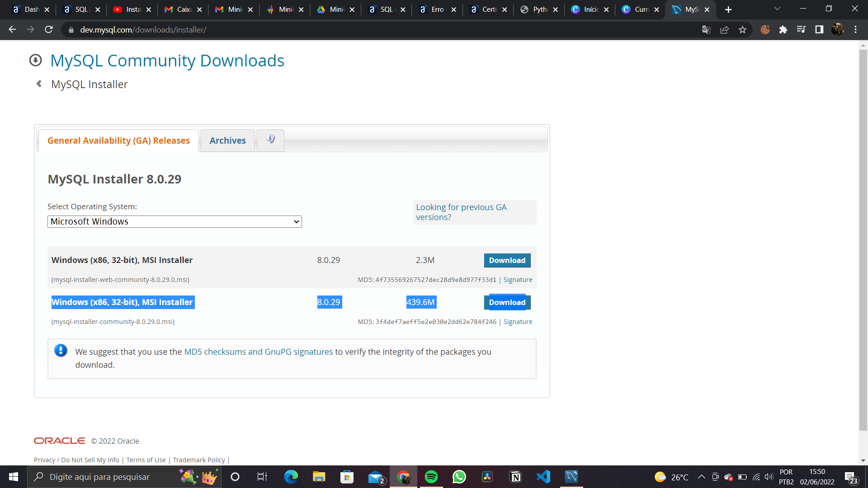868x488 pixels.
Task: Open the Trademark Policy footer link
Action: tap(199, 460)
